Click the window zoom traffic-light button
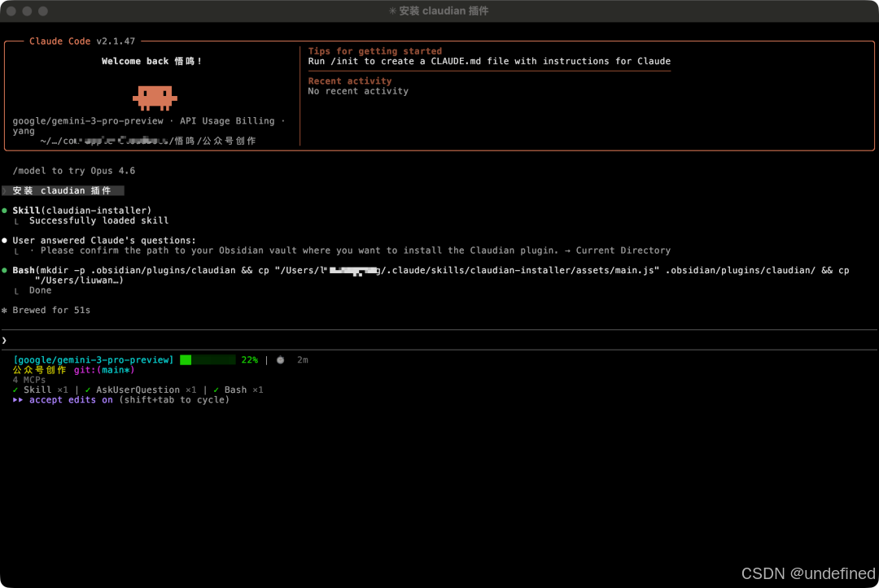879x588 pixels. [43, 11]
